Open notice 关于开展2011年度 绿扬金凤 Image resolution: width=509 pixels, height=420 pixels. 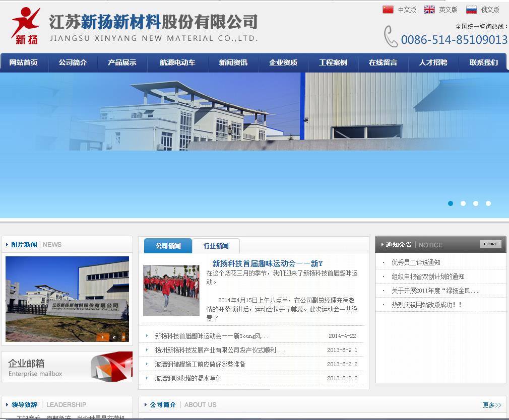pos(435,291)
